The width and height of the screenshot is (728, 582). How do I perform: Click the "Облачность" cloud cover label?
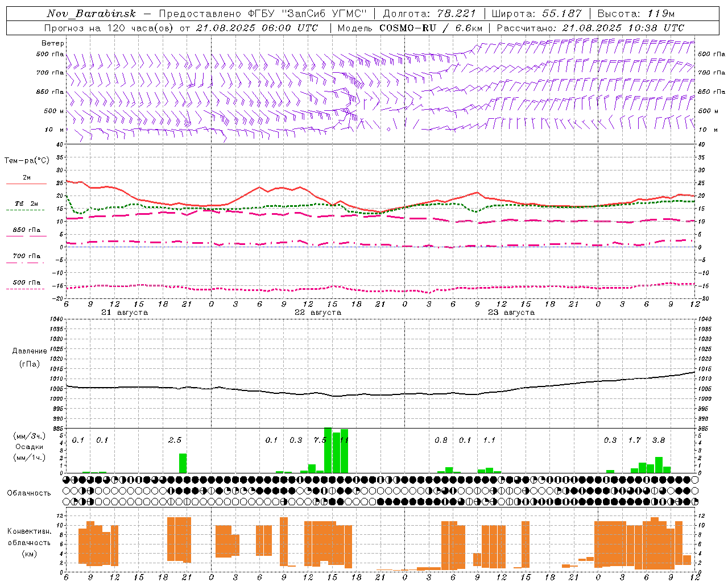pos(29,493)
